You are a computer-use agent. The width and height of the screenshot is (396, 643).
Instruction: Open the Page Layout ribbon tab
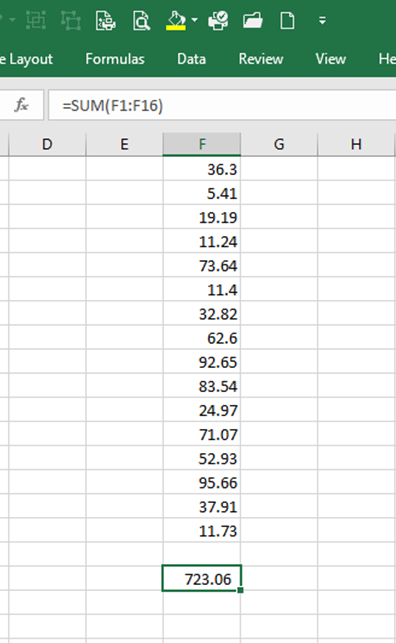(x=26, y=59)
